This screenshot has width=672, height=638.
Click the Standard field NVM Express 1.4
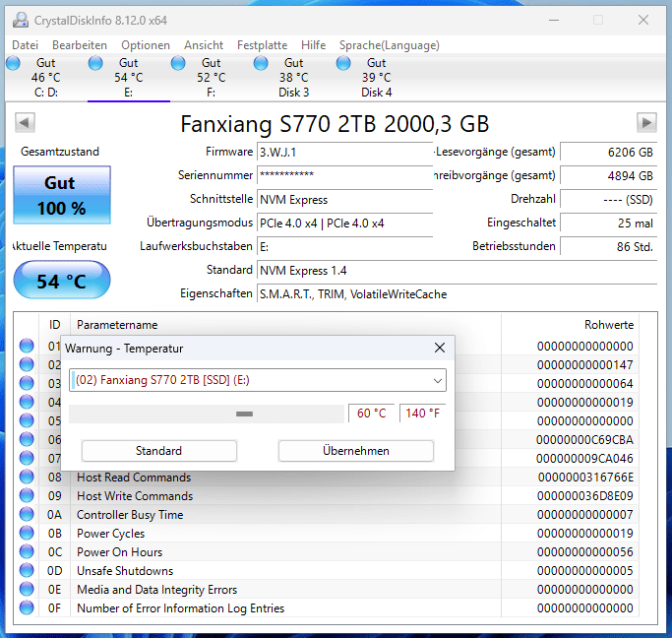457,271
